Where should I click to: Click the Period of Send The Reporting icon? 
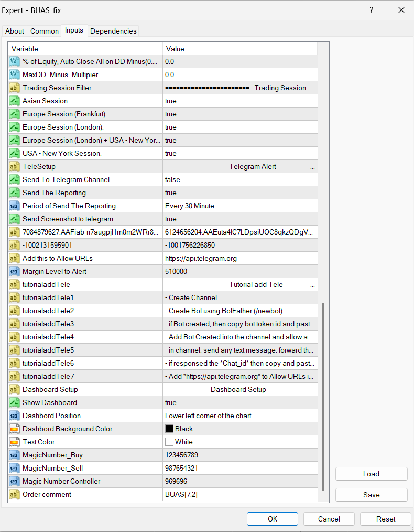[15, 206]
